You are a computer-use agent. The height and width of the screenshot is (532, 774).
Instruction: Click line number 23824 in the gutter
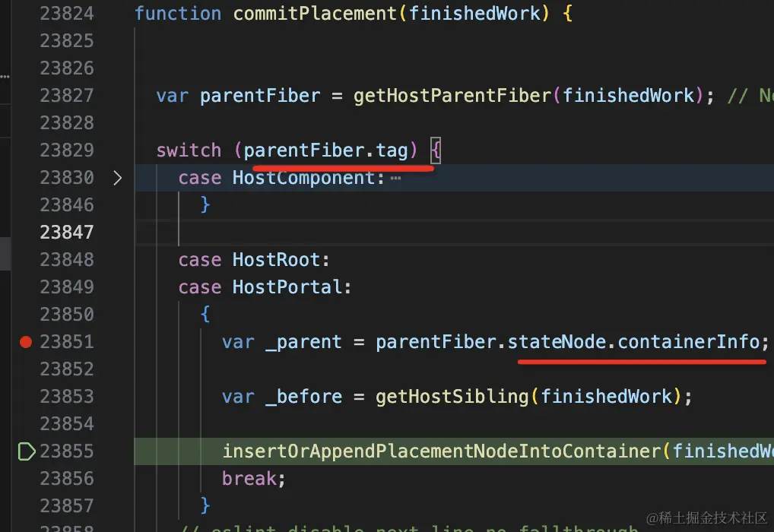tap(67, 14)
